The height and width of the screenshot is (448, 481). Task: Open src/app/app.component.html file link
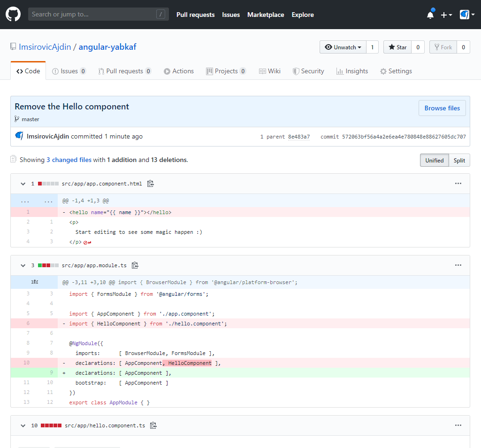102,184
